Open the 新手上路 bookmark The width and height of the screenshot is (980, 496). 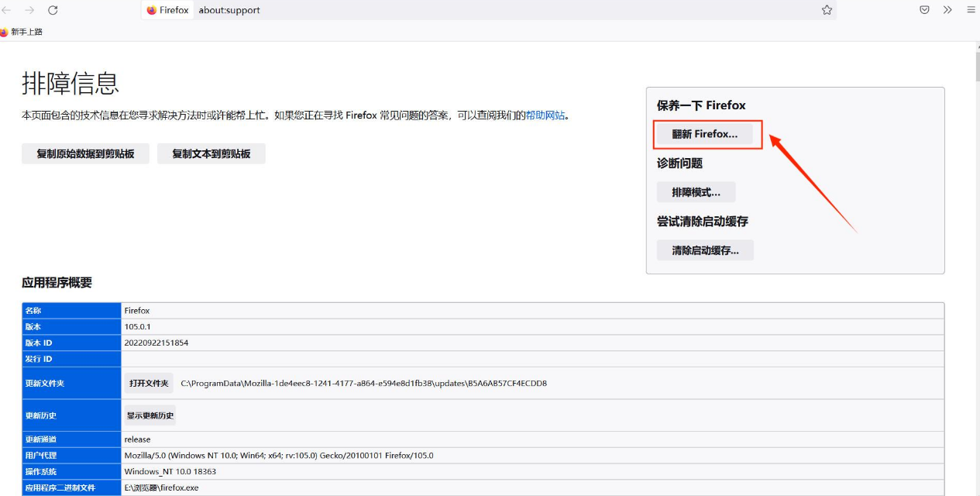tap(21, 32)
